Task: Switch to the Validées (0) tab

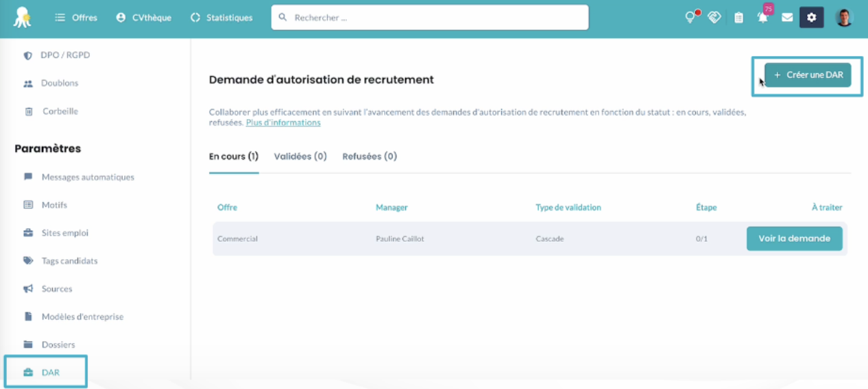Action: point(300,156)
